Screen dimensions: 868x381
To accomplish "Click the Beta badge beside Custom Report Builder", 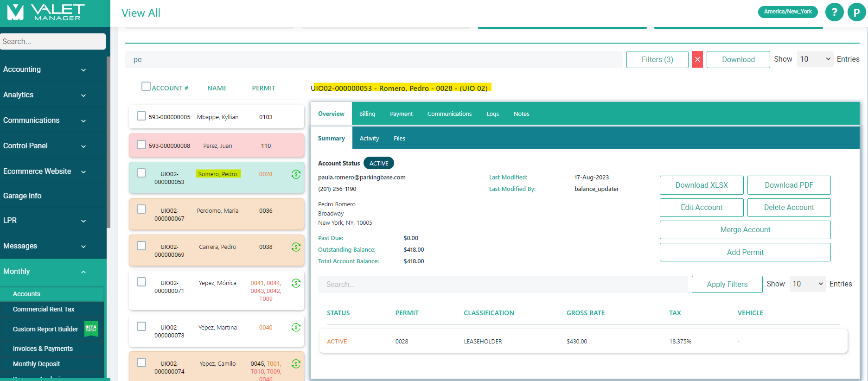I will point(91,329).
